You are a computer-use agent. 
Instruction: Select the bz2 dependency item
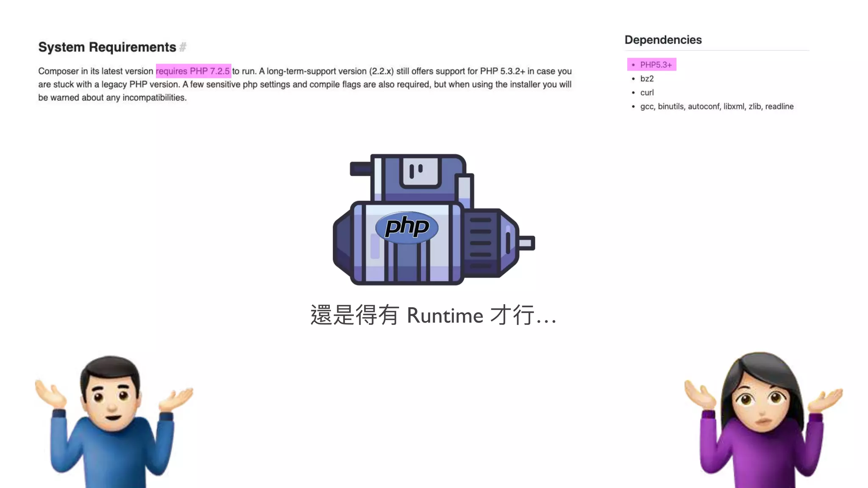point(647,79)
